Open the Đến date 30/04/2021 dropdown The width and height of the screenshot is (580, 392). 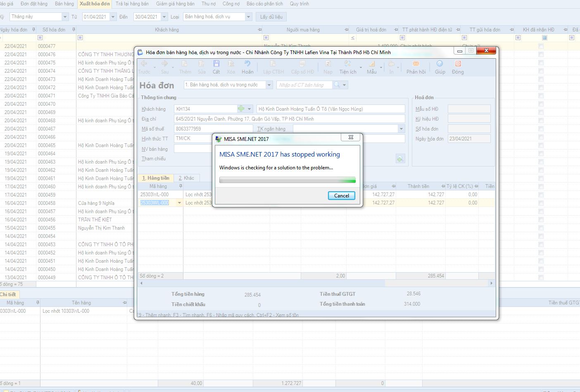(x=164, y=17)
